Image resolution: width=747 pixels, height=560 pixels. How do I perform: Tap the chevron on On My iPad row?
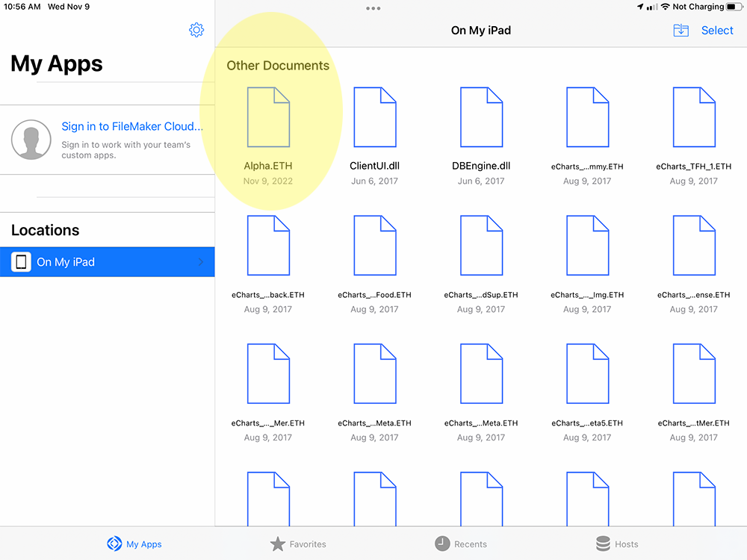coord(200,262)
